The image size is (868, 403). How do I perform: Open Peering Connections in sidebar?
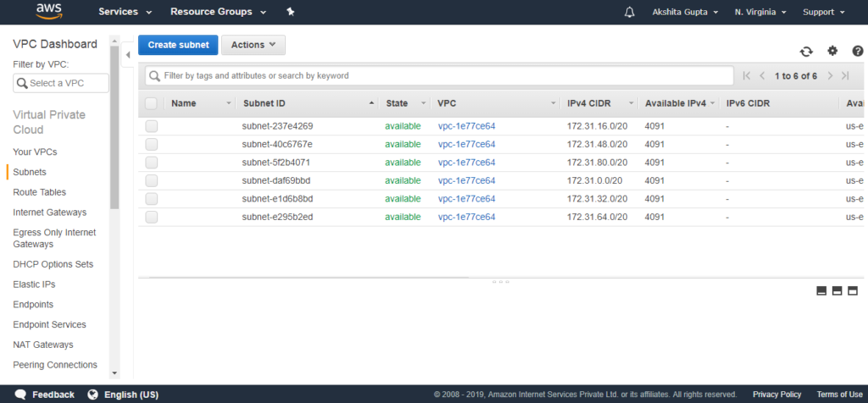pos(55,365)
